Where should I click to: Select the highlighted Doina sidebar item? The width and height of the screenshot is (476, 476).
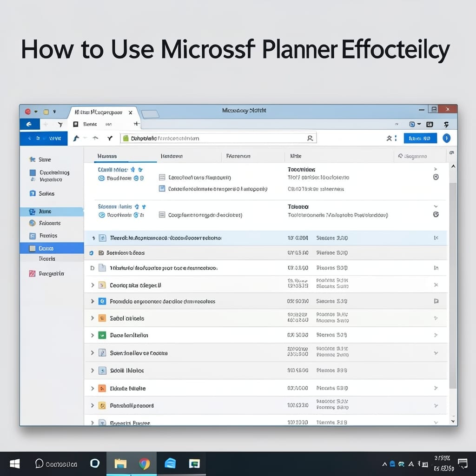click(52, 248)
